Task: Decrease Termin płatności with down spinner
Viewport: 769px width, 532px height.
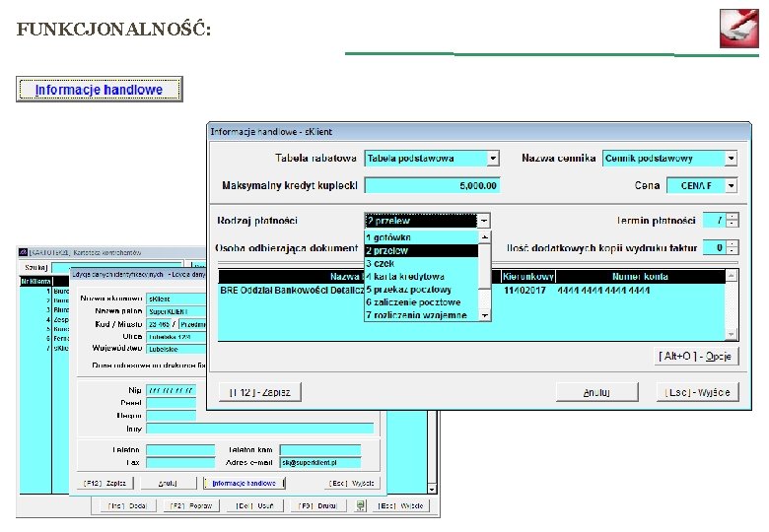Action: tap(732, 224)
